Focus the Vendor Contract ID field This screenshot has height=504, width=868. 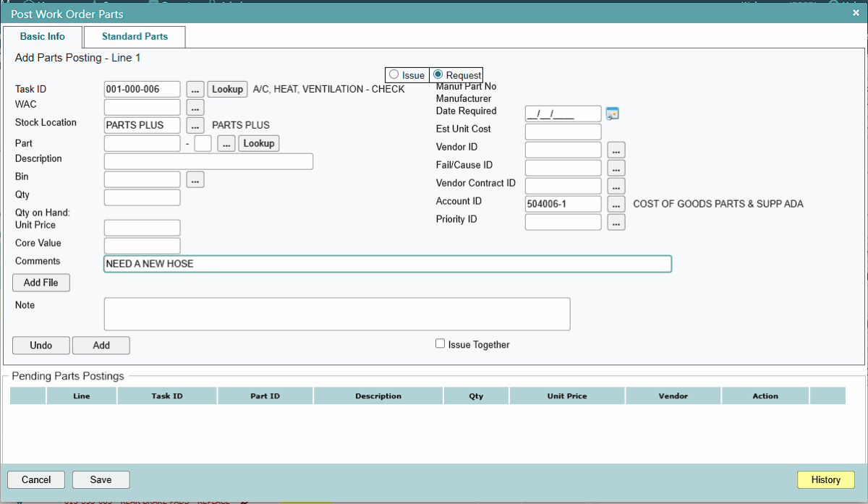tap(563, 186)
